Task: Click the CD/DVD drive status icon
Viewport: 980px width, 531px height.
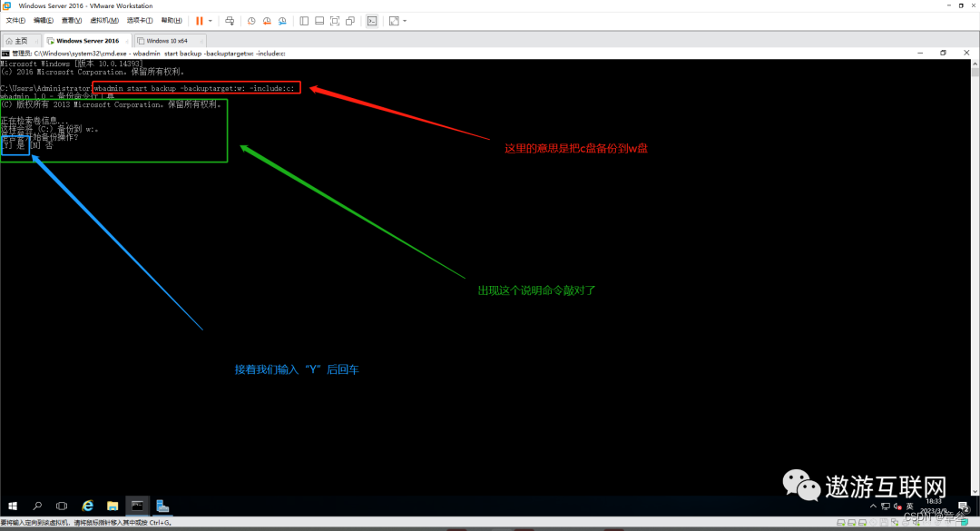Action: [x=874, y=522]
